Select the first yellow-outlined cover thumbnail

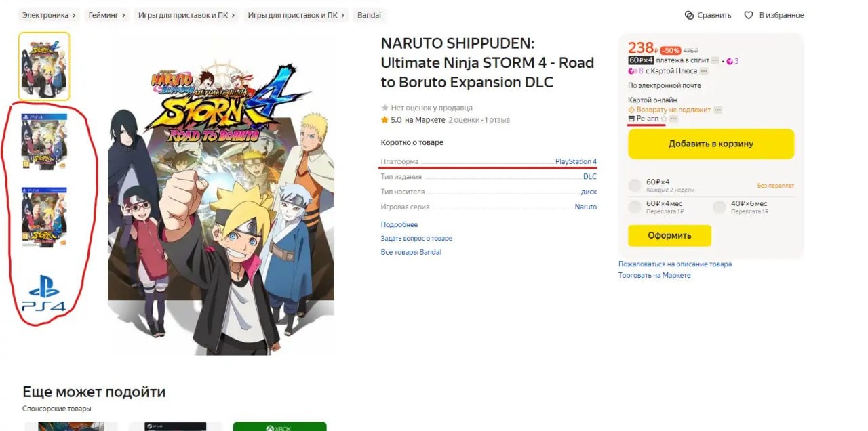(x=43, y=66)
